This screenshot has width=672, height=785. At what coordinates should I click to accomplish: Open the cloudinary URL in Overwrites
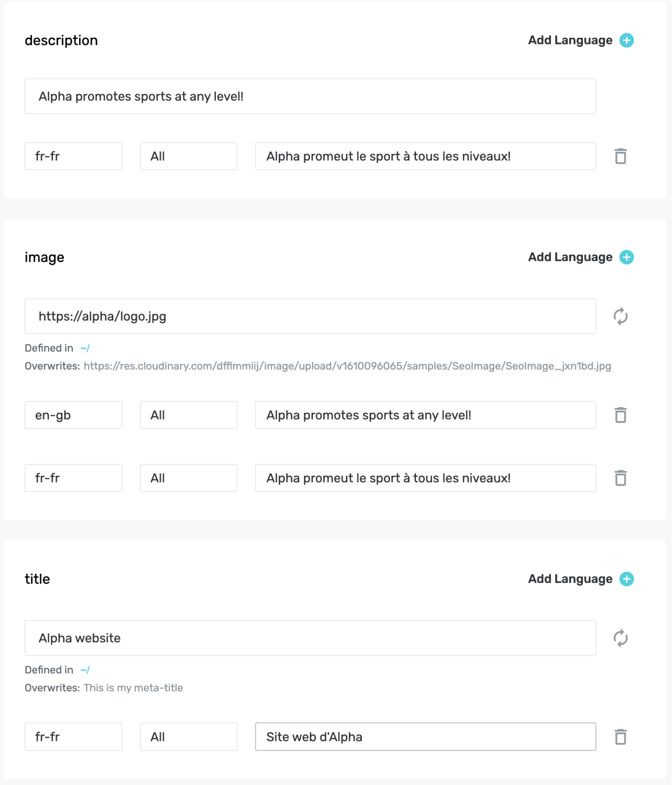click(x=347, y=366)
